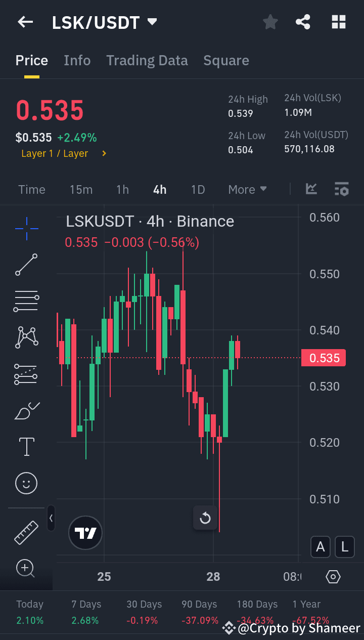The image size is (364, 640).
Task: Reset the chart view with refresh button
Action: (205, 518)
